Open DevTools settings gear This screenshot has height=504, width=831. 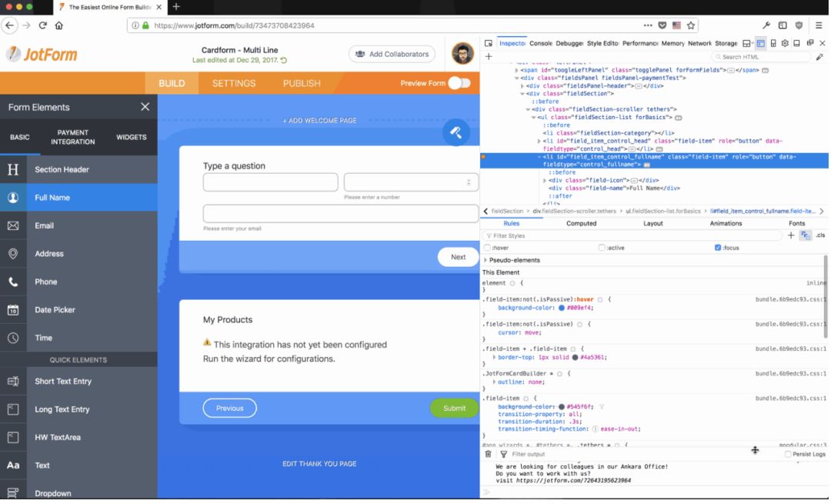(x=785, y=43)
